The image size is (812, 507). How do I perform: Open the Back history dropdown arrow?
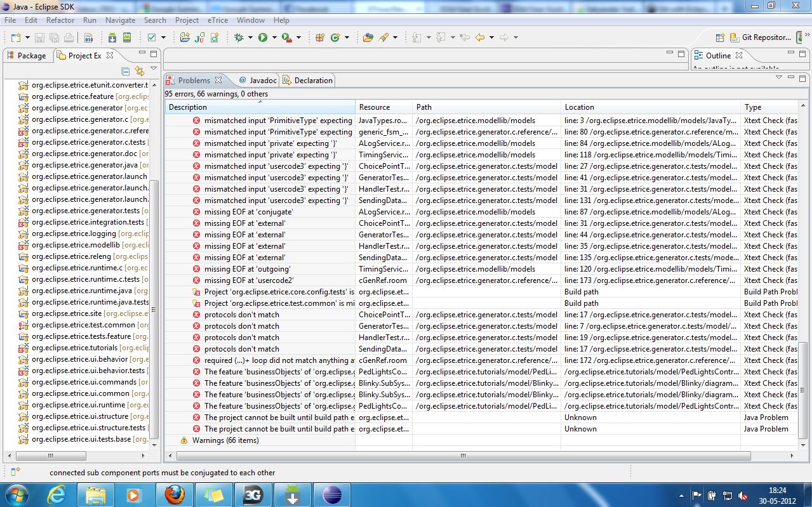tap(491, 37)
